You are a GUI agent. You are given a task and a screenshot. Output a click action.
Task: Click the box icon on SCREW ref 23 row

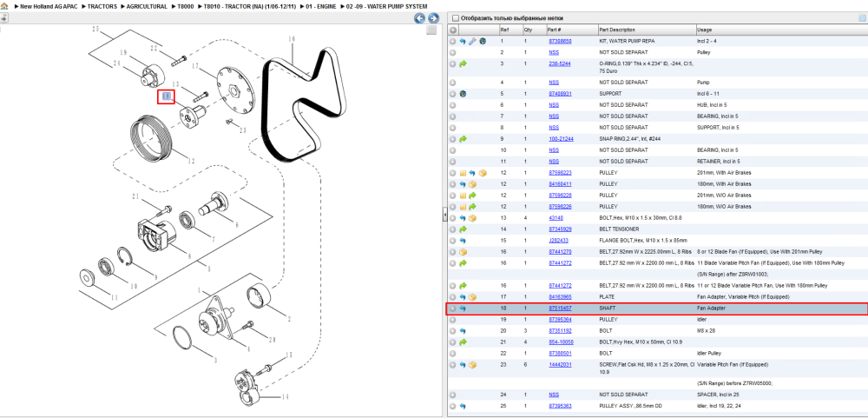pyautogui.click(x=472, y=365)
